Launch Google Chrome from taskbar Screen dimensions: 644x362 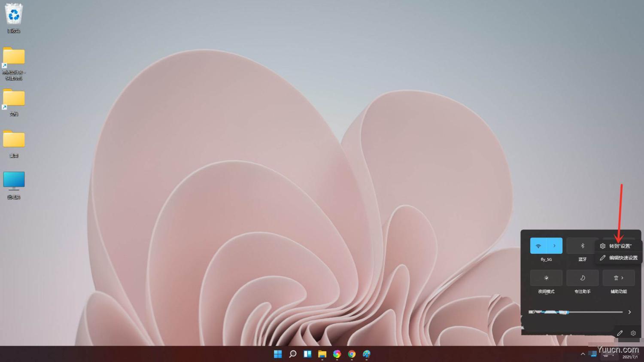pos(352,354)
